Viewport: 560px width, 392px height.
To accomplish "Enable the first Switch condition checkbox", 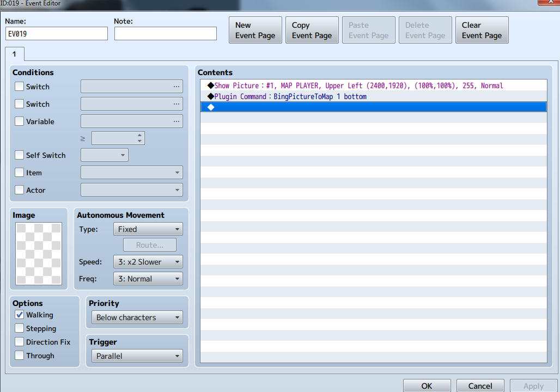I will click(x=19, y=87).
